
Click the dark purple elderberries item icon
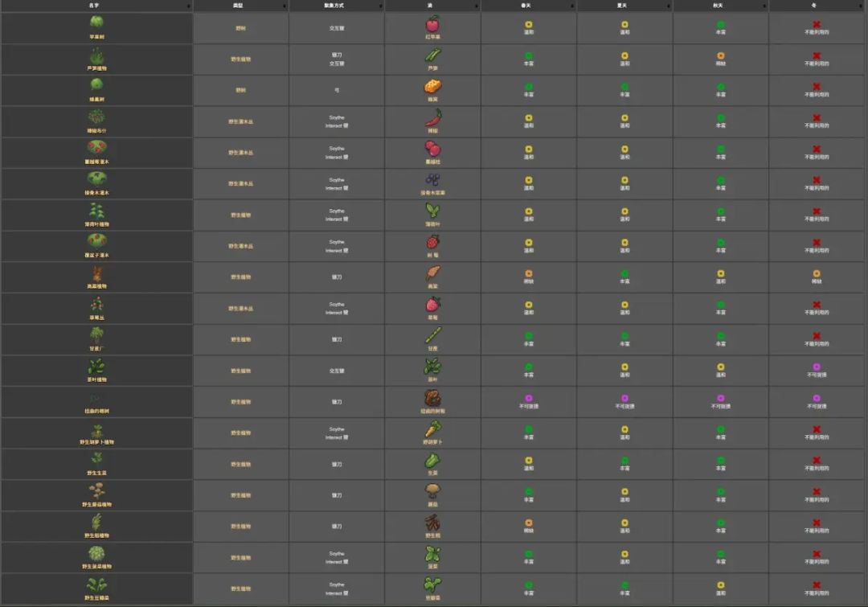[432, 180]
